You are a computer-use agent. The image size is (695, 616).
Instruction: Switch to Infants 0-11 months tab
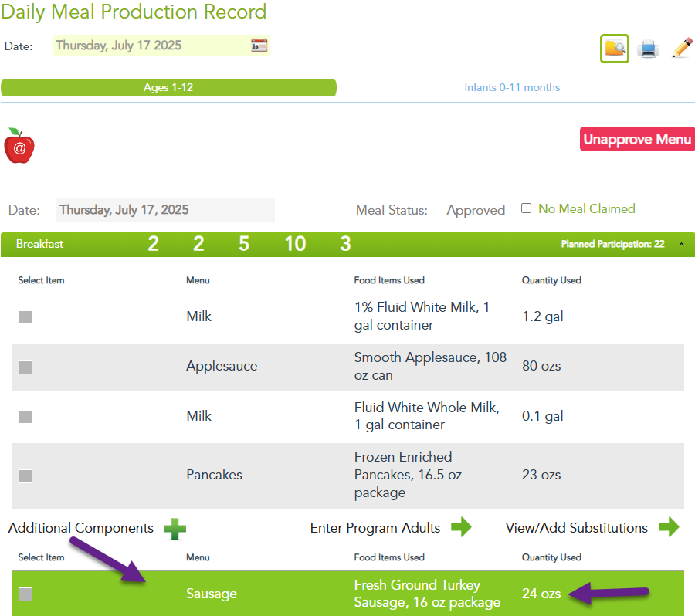pyautogui.click(x=512, y=88)
